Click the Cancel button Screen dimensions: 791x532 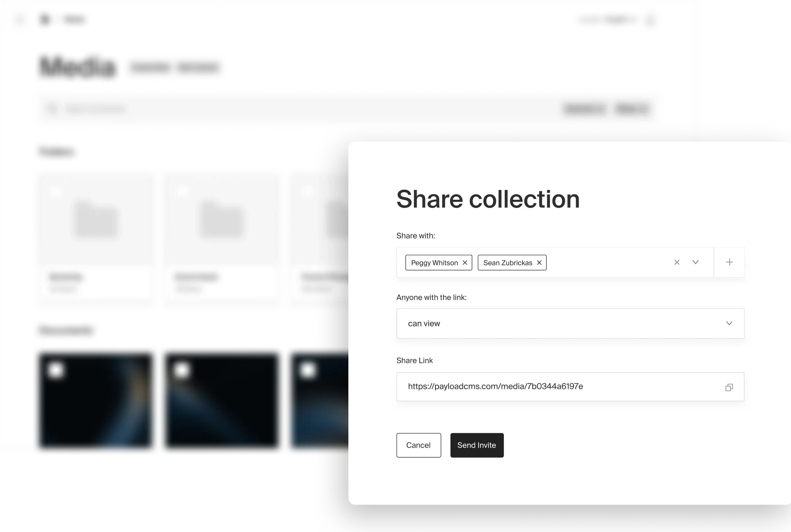418,445
